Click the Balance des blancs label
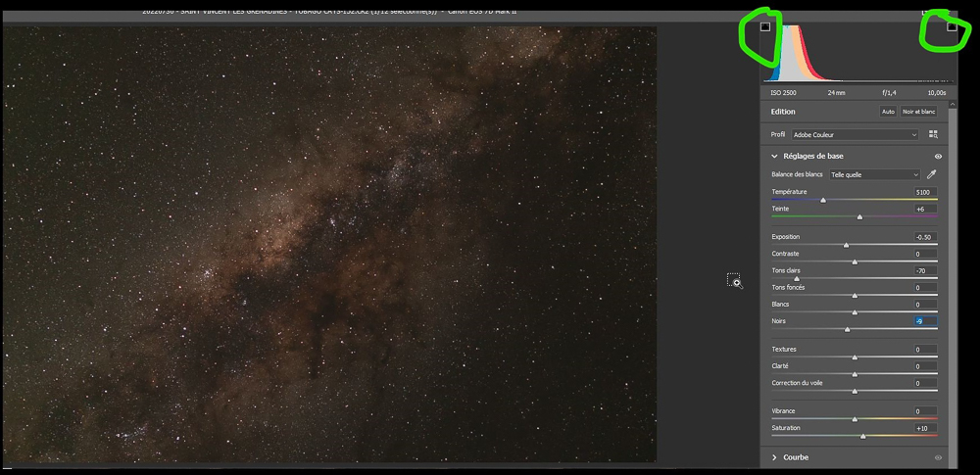The height and width of the screenshot is (475, 980). click(797, 174)
